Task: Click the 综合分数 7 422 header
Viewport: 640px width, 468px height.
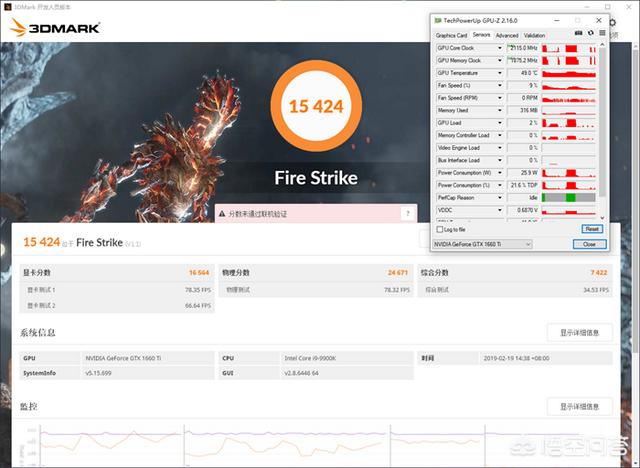Action: (x=515, y=273)
